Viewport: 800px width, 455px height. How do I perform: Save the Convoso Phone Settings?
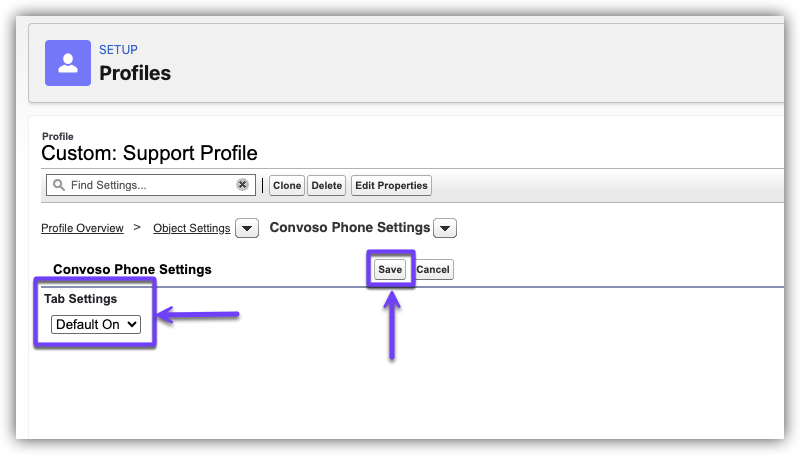[390, 270]
